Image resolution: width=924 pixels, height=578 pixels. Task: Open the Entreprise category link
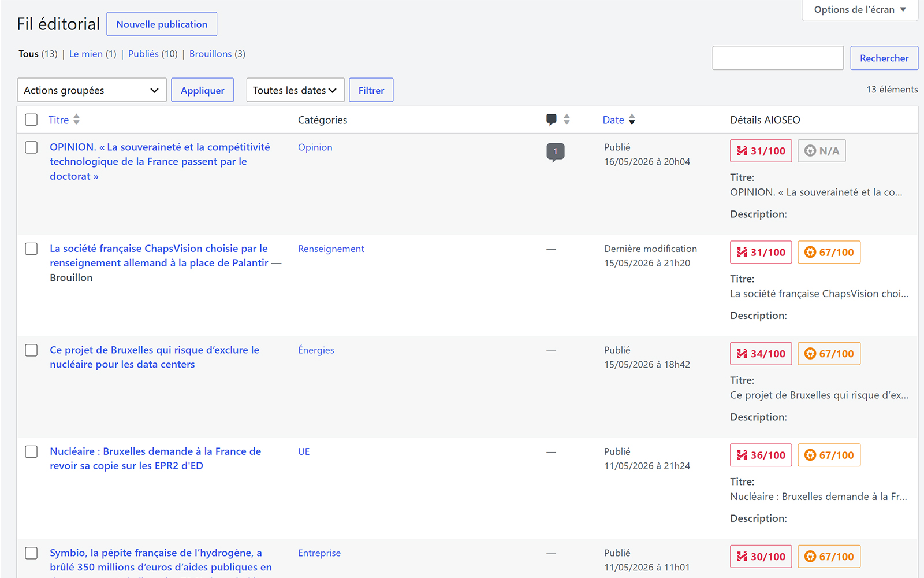click(319, 553)
